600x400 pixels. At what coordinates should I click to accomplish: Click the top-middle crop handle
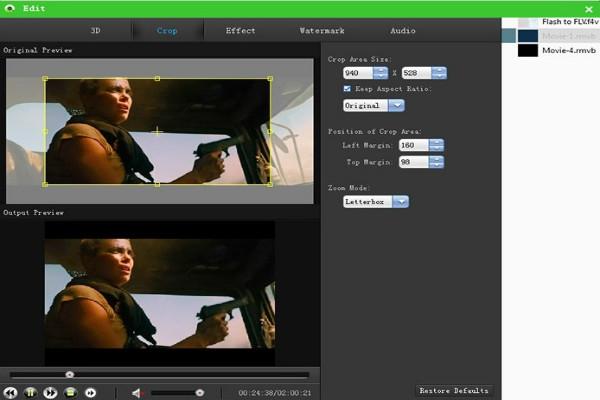coord(157,78)
